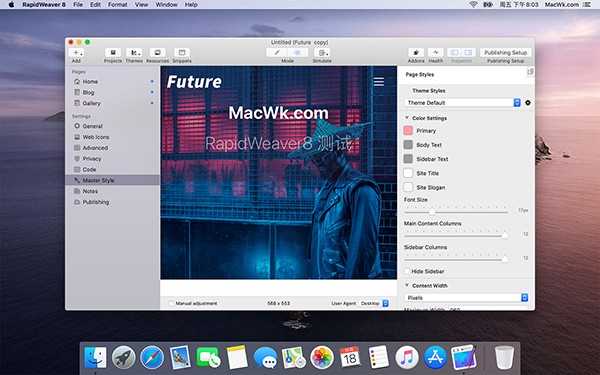Switch to Preview mode eye icon
This screenshot has width=600, height=375.
297,52
